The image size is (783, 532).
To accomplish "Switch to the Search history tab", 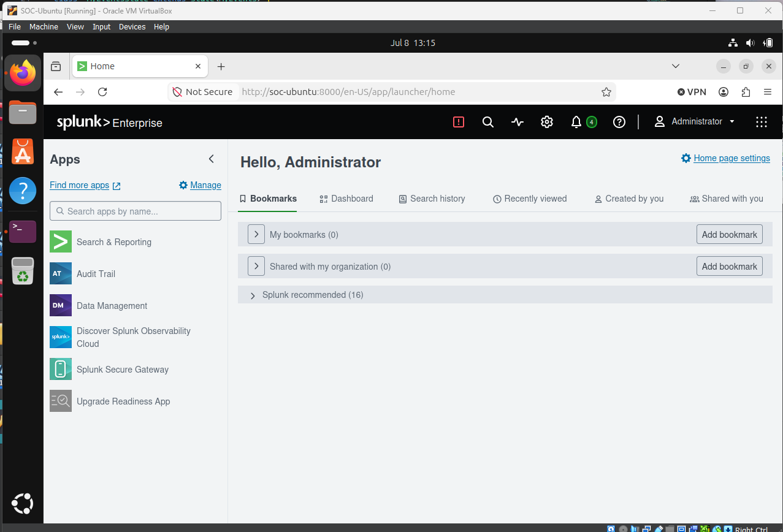I will 432,199.
